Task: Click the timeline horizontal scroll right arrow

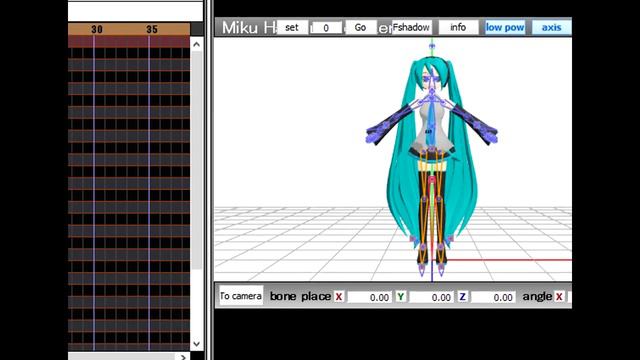Action: (x=183, y=357)
